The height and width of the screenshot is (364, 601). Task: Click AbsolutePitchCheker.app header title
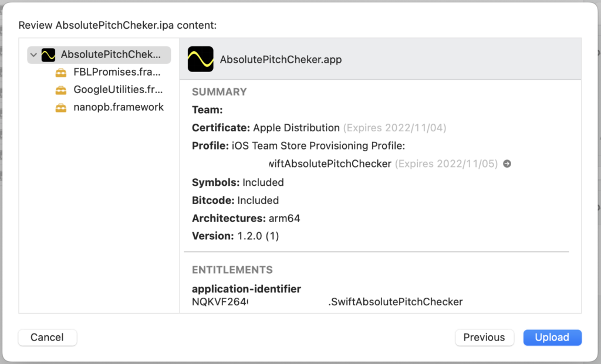pos(281,60)
